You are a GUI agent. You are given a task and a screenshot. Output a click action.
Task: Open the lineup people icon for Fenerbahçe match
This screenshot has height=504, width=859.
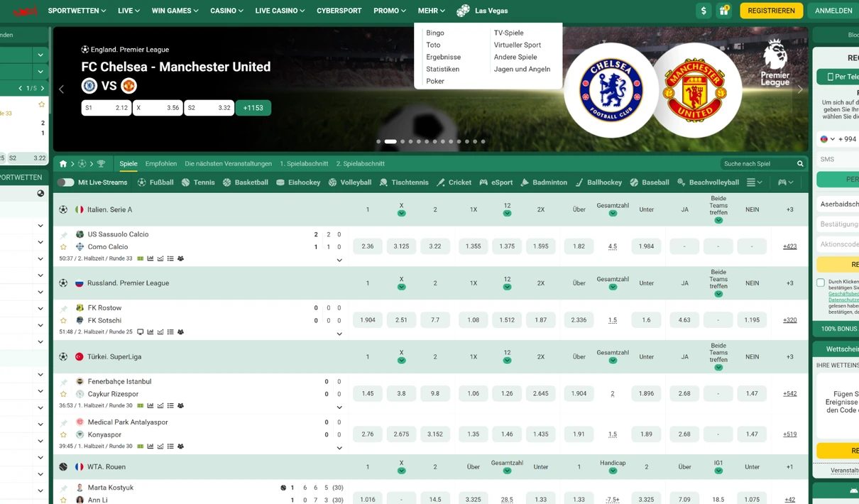tap(180, 405)
